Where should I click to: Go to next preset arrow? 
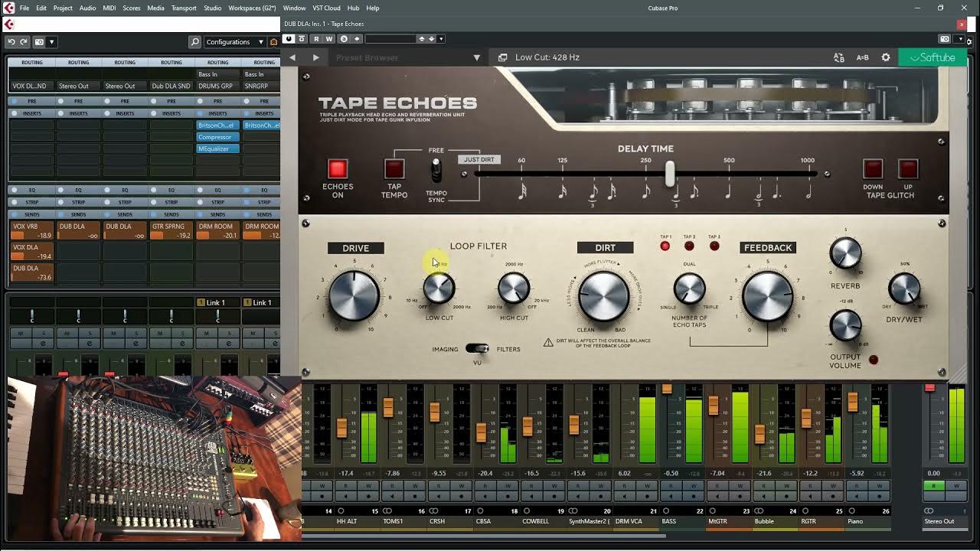[x=315, y=57]
